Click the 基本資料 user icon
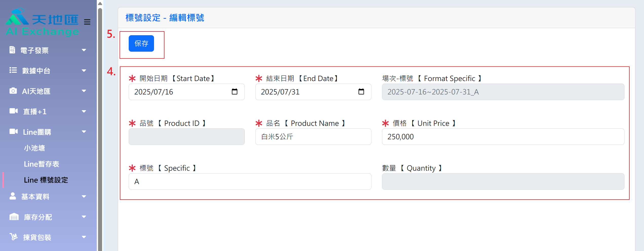 (x=13, y=196)
